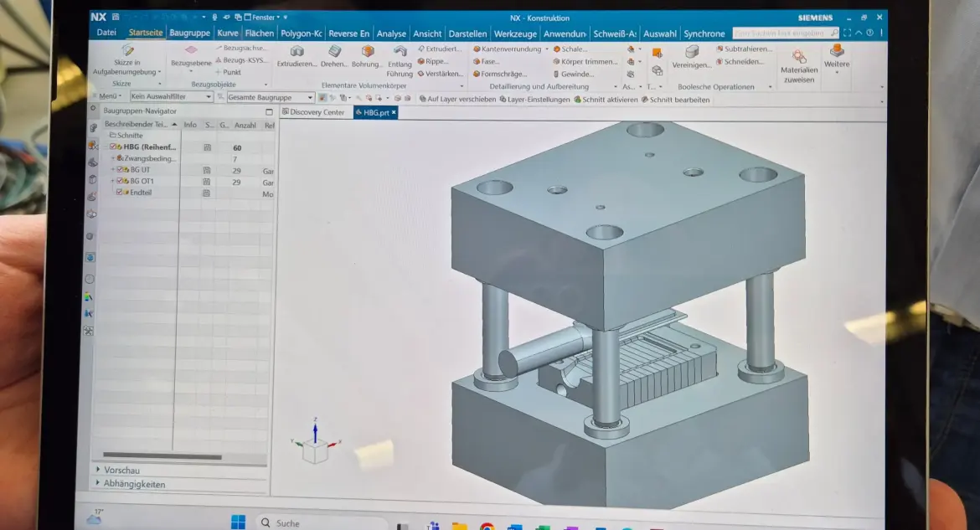Click the Skizze in Aufgabenumgebung sketch icon
This screenshot has height=530, width=980.
point(127,50)
